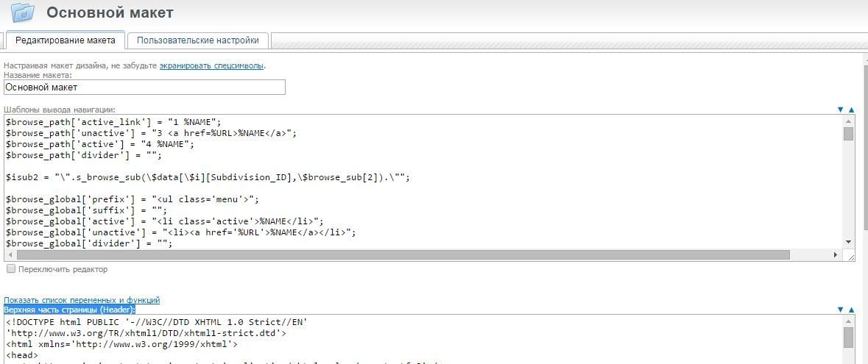This screenshot has width=868, height=364.
Task: Open Показать список переменных и функций link
Action: (82, 300)
